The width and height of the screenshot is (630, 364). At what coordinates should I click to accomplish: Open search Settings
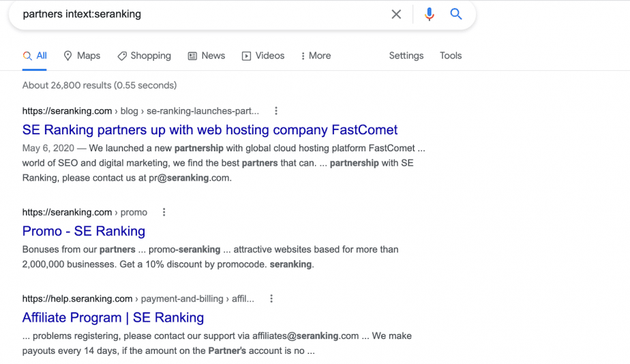(x=406, y=56)
